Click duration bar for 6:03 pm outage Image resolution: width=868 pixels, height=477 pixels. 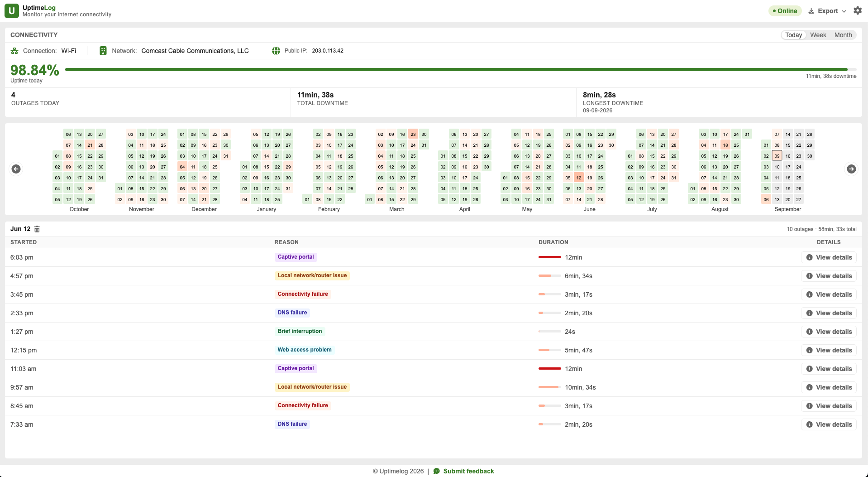(550, 257)
